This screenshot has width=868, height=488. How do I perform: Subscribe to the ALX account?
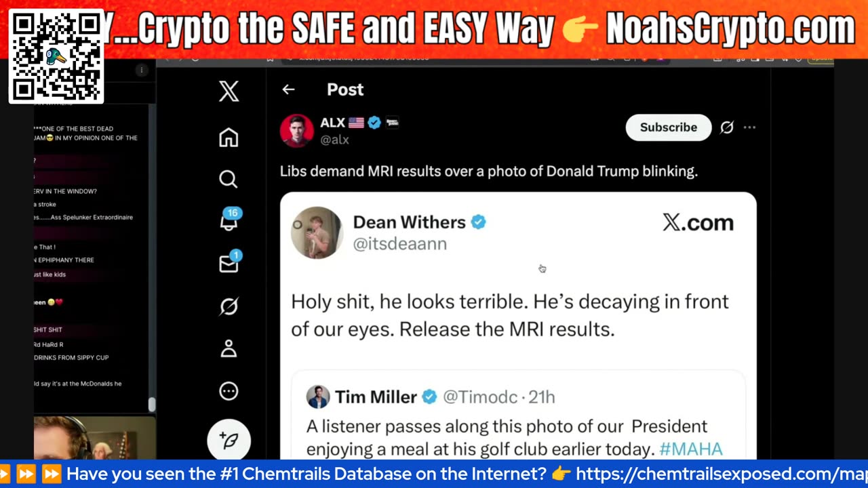coord(668,127)
